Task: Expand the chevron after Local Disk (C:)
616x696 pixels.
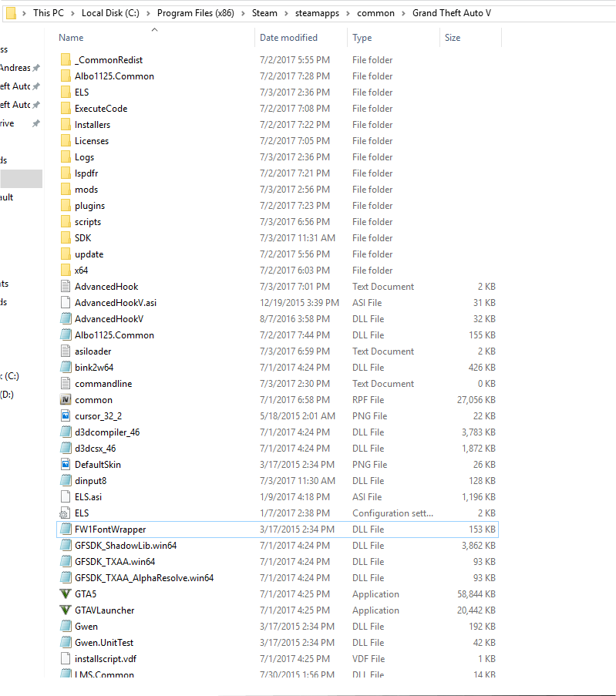Action: 148,13
